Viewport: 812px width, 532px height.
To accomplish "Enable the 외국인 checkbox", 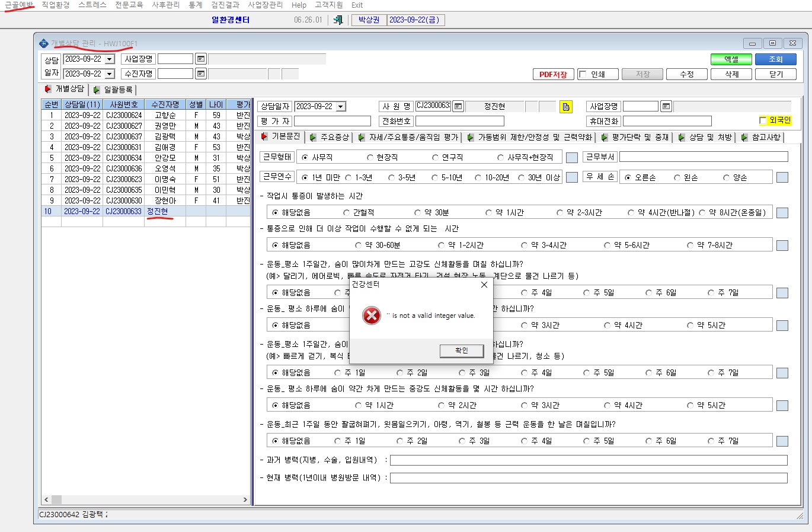I will click(x=763, y=120).
